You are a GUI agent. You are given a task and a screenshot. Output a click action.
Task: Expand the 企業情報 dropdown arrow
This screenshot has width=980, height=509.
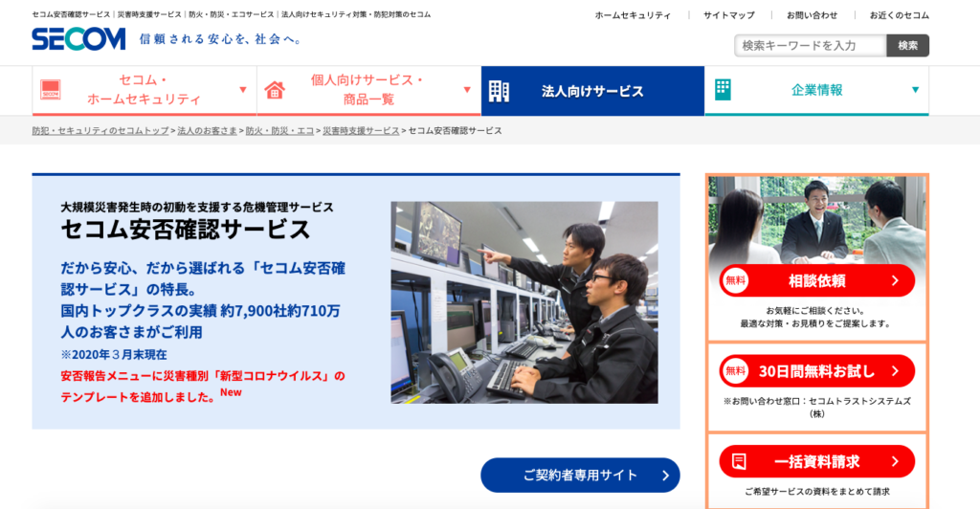(x=915, y=90)
